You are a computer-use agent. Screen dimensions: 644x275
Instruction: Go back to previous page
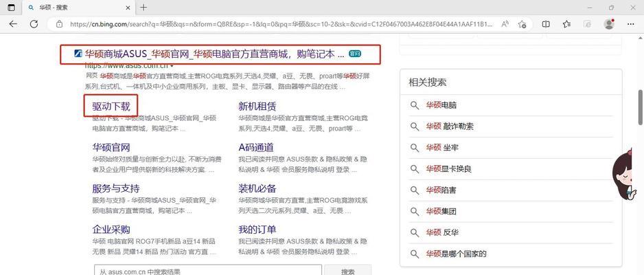tap(13, 24)
